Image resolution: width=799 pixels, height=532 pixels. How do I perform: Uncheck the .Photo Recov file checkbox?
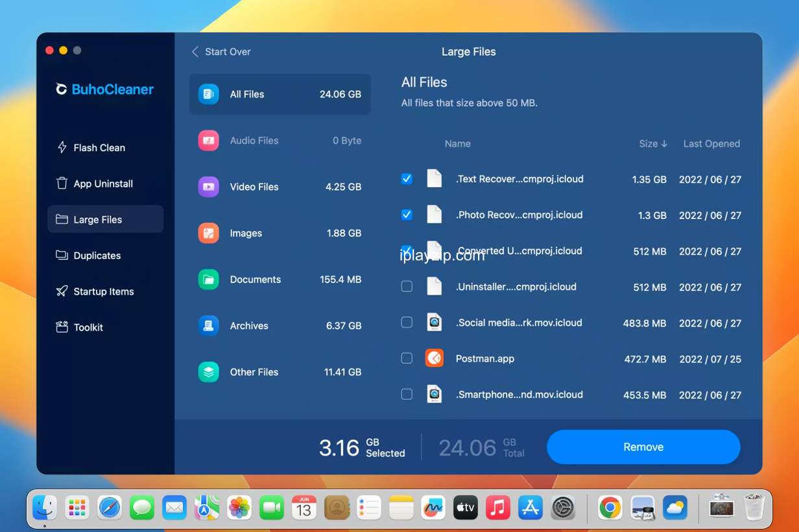pos(407,214)
